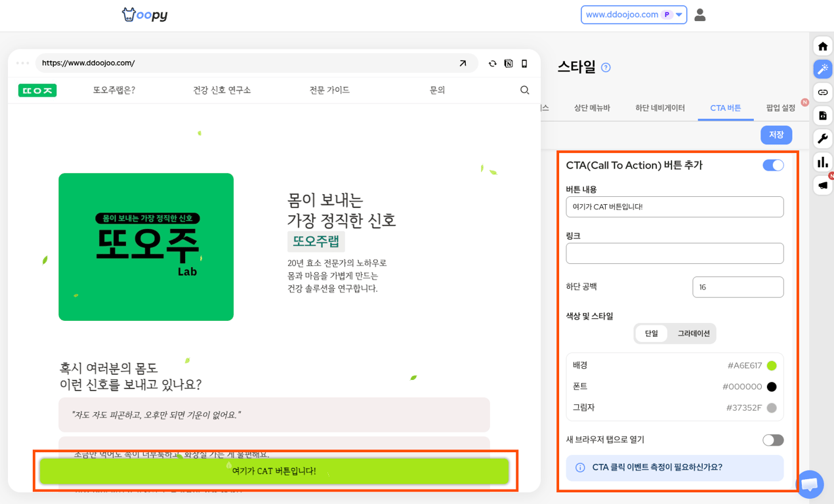Open the link icon in right sidebar
834x504 pixels.
coord(823,92)
